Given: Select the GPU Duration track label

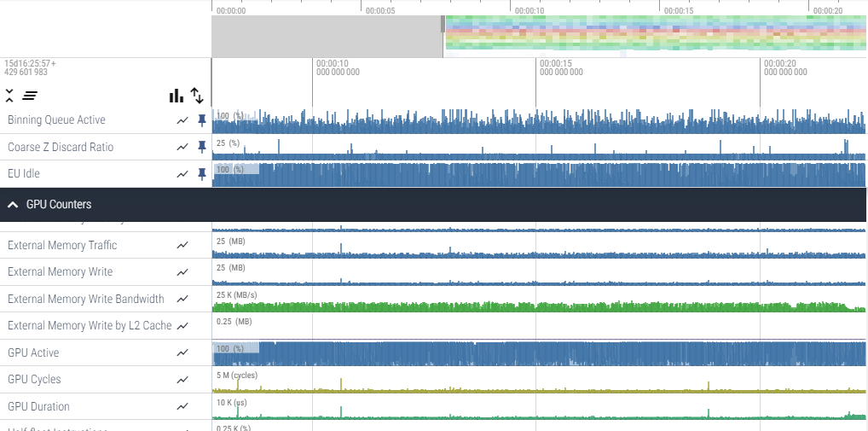Looking at the screenshot, I should coord(38,406).
